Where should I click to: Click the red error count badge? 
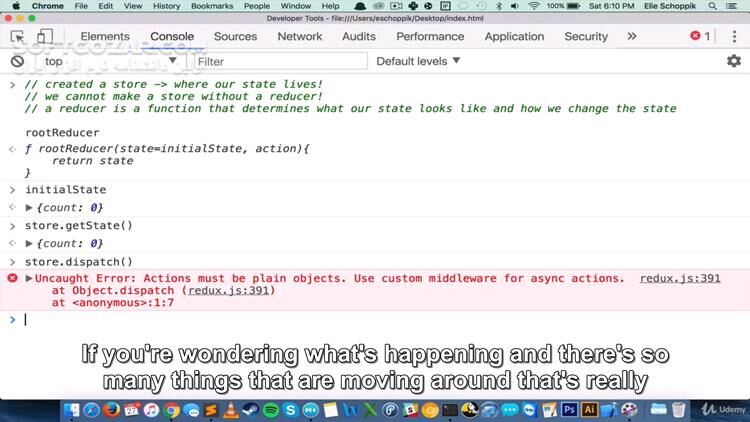click(700, 37)
